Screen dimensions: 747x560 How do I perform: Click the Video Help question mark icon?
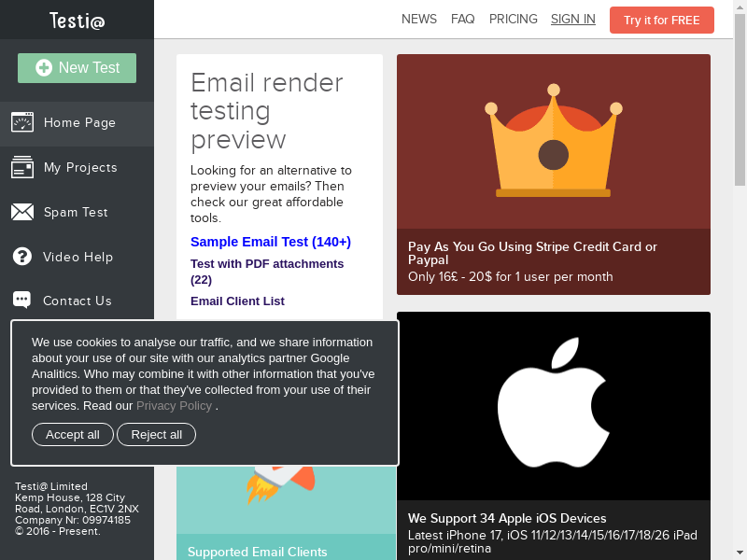(22, 257)
